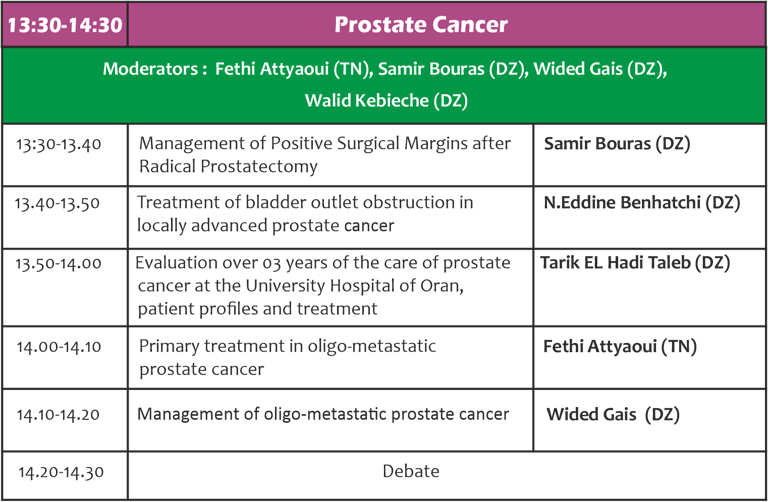This screenshot has height=502, width=768.
Task: Select the 13.50-14.00 time slot
Action: (x=58, y=263)
